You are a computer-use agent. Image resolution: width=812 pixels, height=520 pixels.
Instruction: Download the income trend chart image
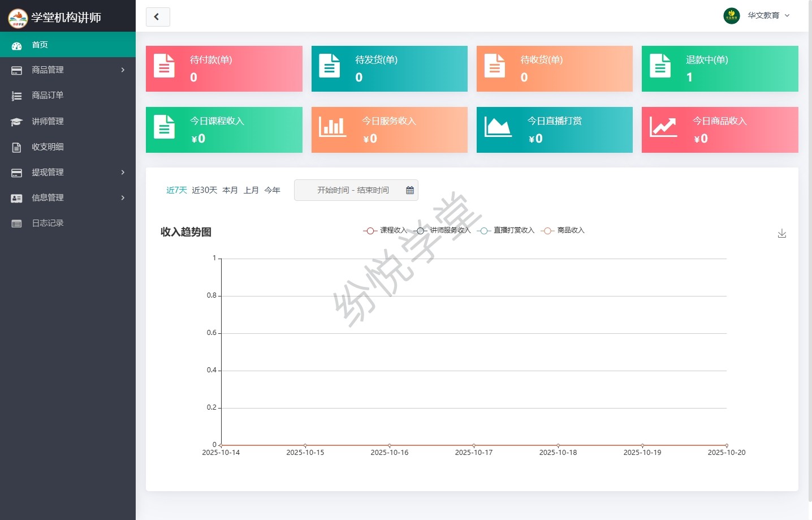(781, 233)
